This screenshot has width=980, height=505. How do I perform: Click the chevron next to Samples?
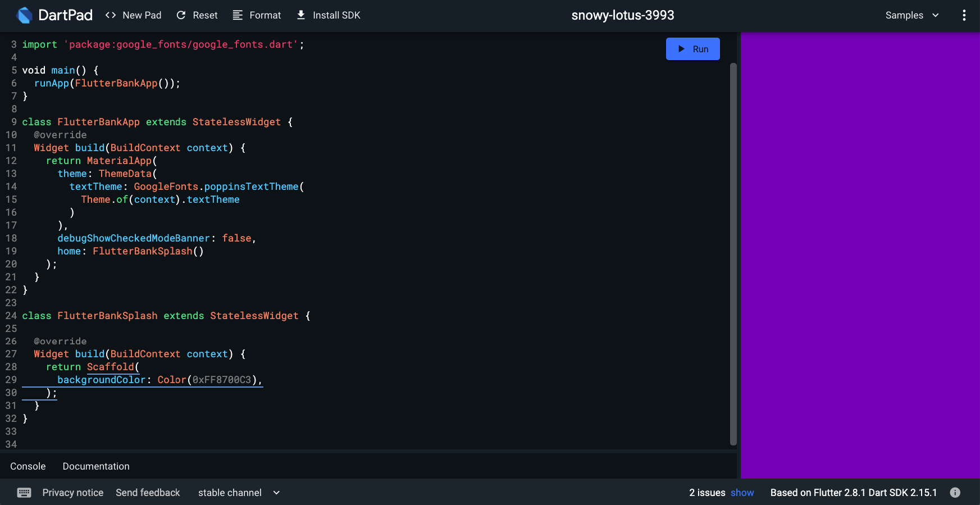tap(936, 15)
